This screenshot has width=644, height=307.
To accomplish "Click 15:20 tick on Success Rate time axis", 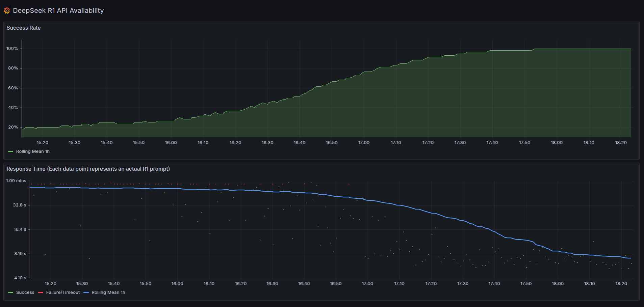I will point(43,143).
